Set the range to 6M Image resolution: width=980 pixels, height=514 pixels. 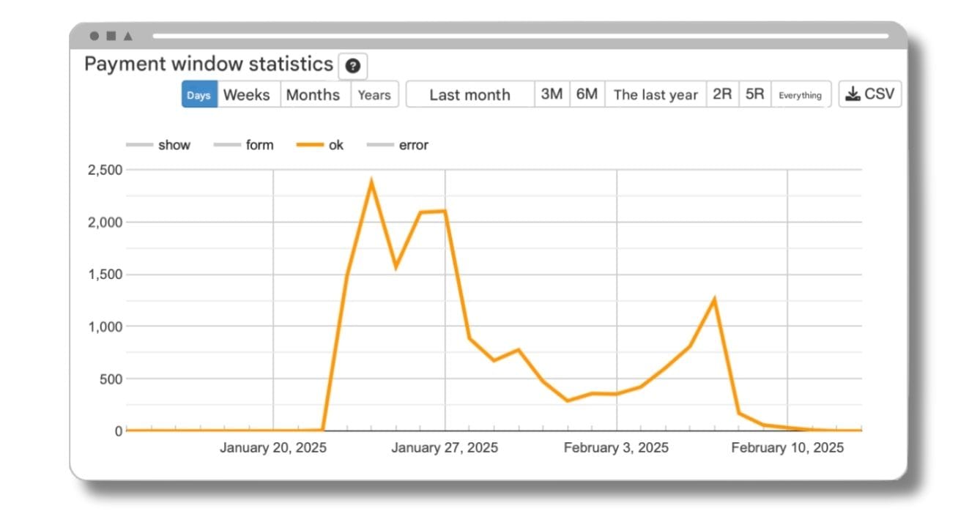[587, 94]
